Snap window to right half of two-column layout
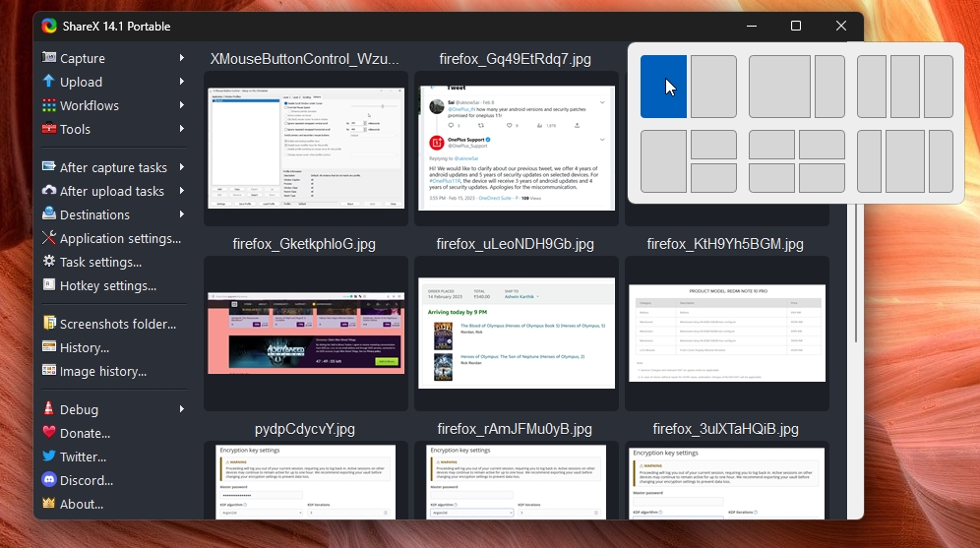Screen dimensions: 980x548 click(713, 87)
